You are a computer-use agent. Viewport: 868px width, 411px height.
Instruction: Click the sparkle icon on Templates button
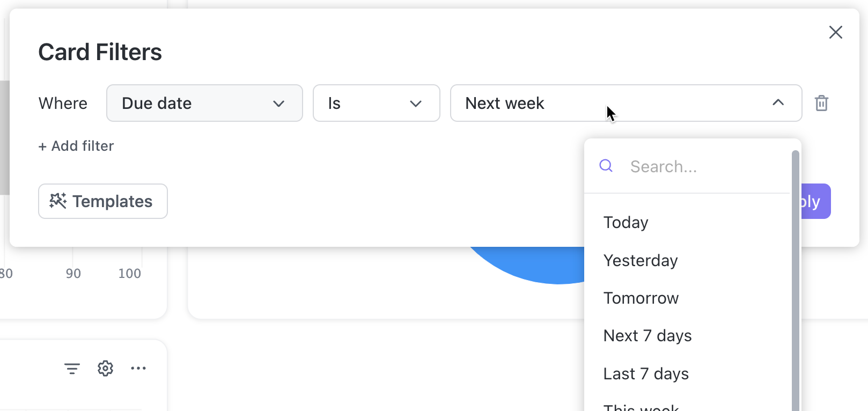(x=58, y=201)
